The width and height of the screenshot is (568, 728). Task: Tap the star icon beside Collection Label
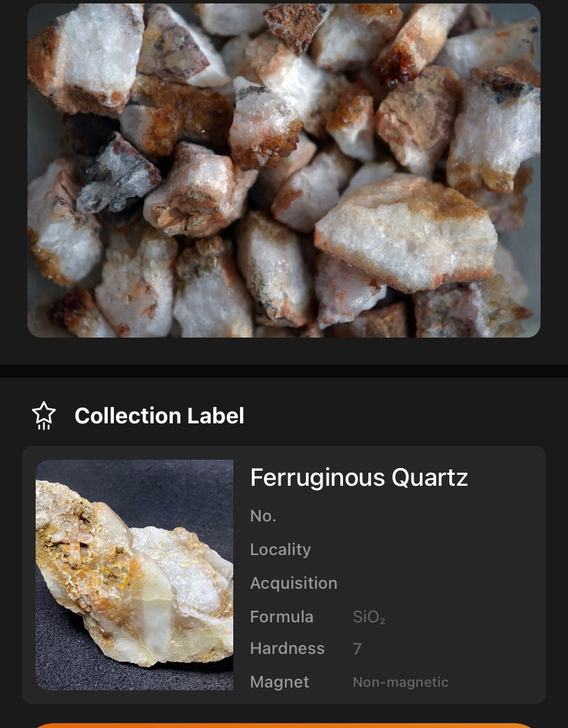(x=44, y=416)
